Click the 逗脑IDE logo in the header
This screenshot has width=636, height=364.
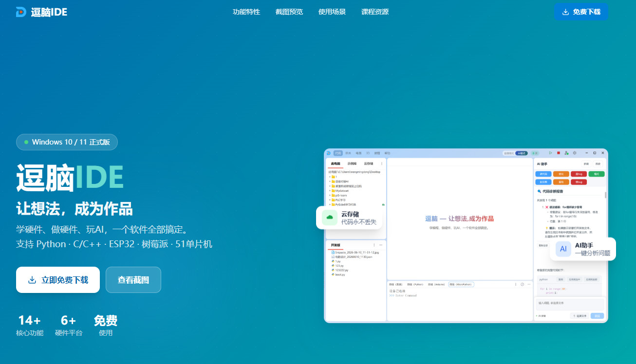[41, 12]
